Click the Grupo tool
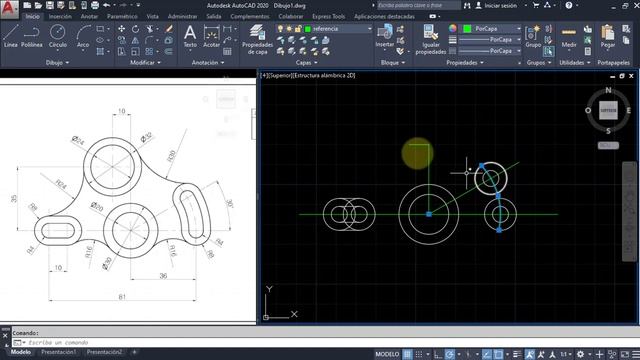The image size is (640, 360). [533, 36]
